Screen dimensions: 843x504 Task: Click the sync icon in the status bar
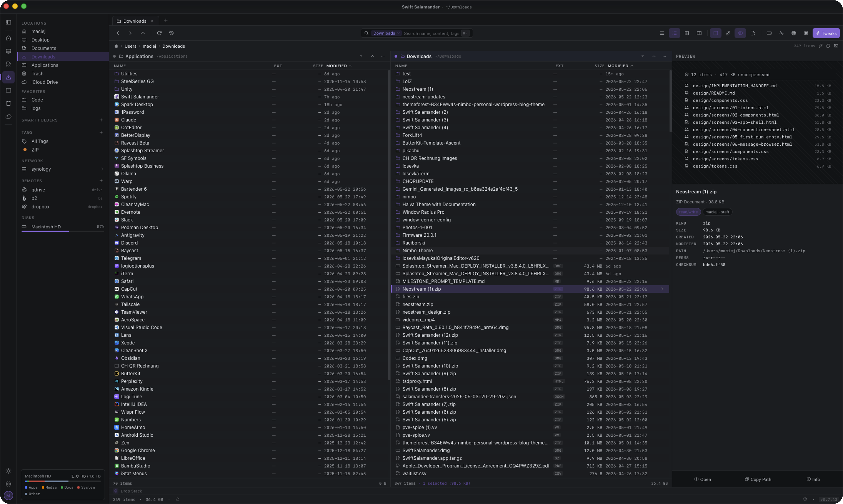coord(178,499)
